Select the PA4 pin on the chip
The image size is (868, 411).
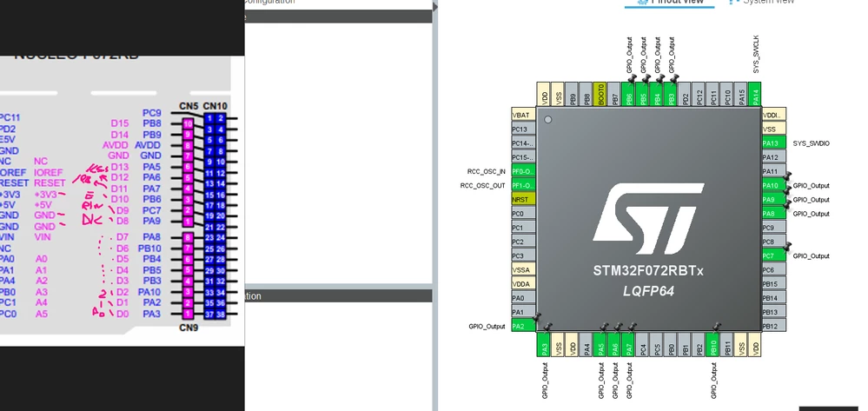pos(586,344)
